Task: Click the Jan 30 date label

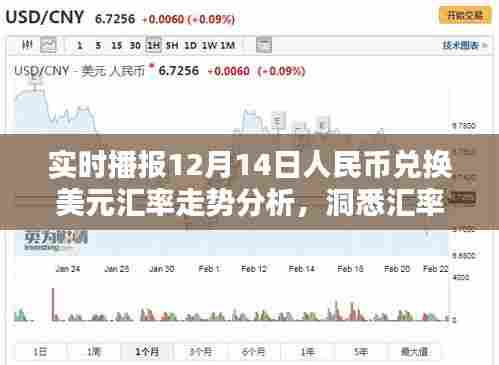Action: tap(162, 269)
